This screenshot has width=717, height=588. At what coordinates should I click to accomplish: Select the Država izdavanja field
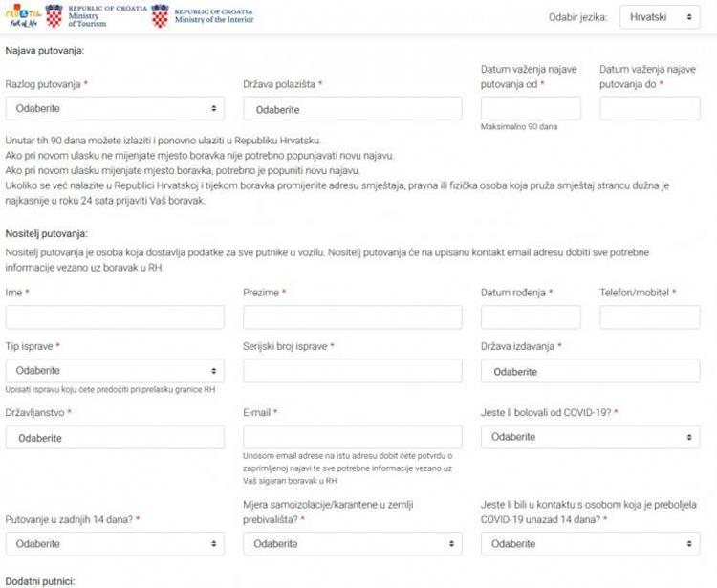point(590,371)
